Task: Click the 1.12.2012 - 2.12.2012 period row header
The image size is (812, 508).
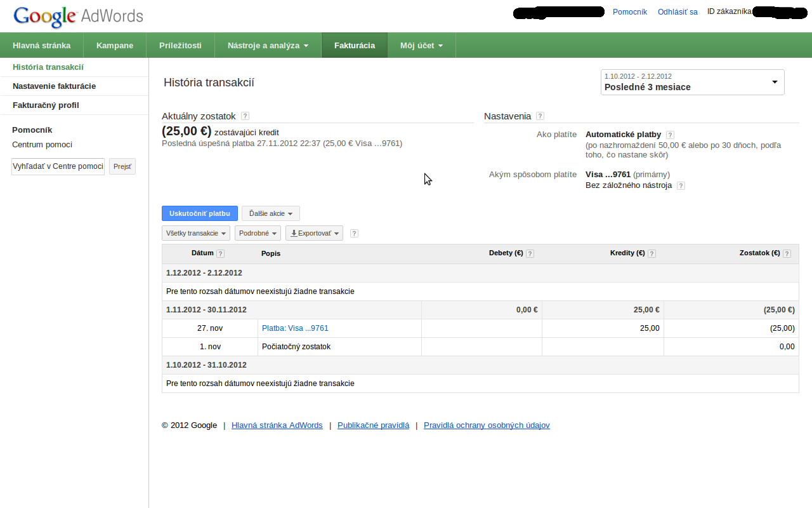Action: pyautogui.click(x=480, y=273)
